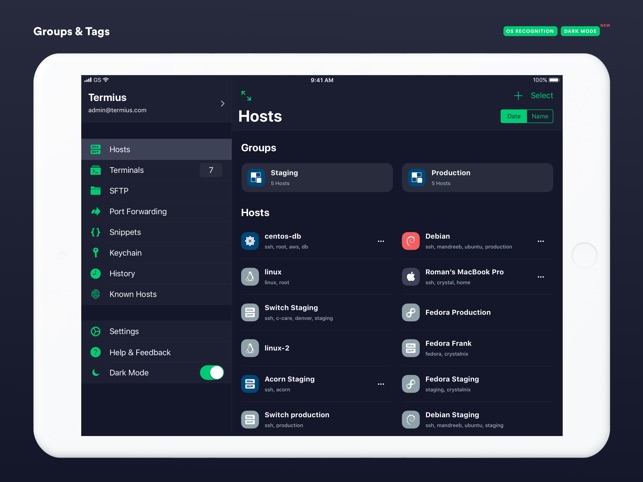Open more options for centos-db
The height and width of the screenshot is (482, 643).
pyautogui.click(x=381, y=241)
